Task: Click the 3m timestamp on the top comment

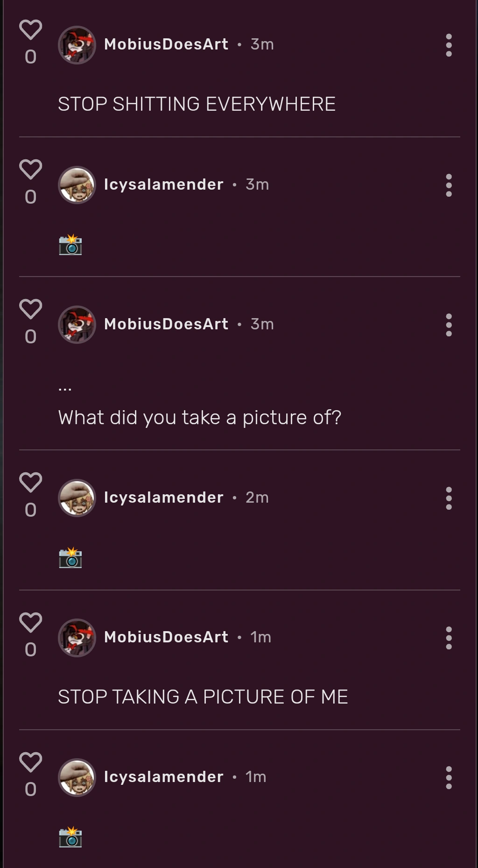Action: point(262,45)
